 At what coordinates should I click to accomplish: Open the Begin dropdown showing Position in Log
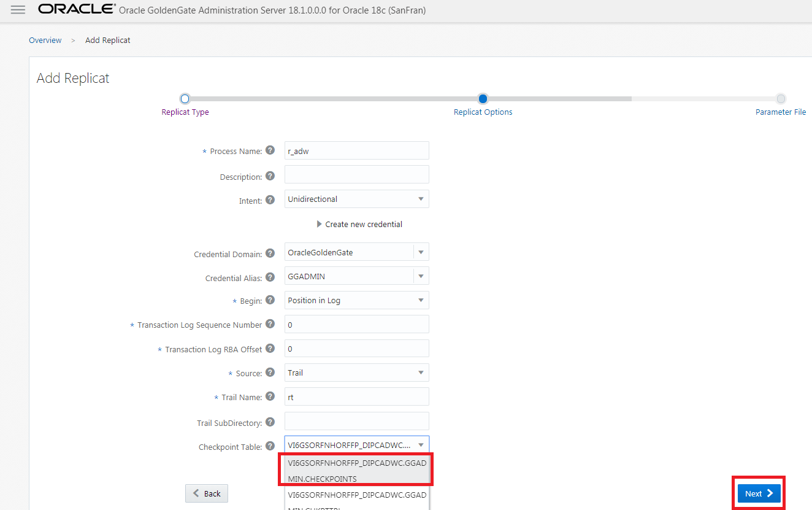coord(357,300)
